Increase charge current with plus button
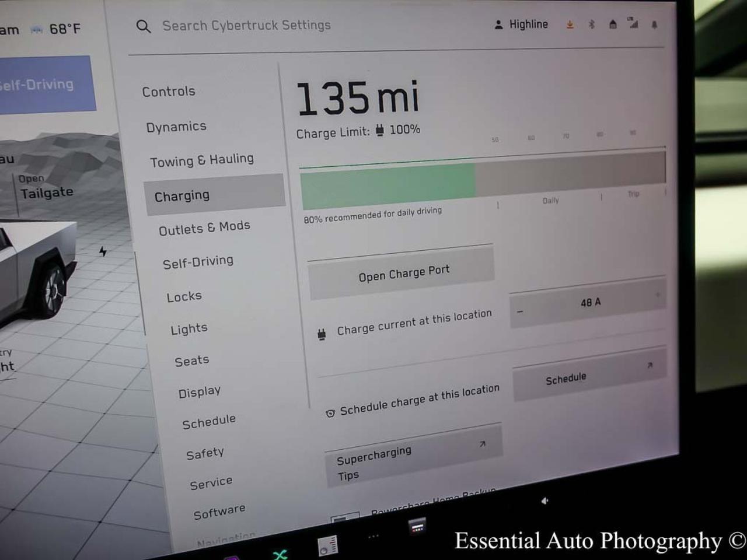The width and height of the screenshot is (747, 560). [657, 295]
